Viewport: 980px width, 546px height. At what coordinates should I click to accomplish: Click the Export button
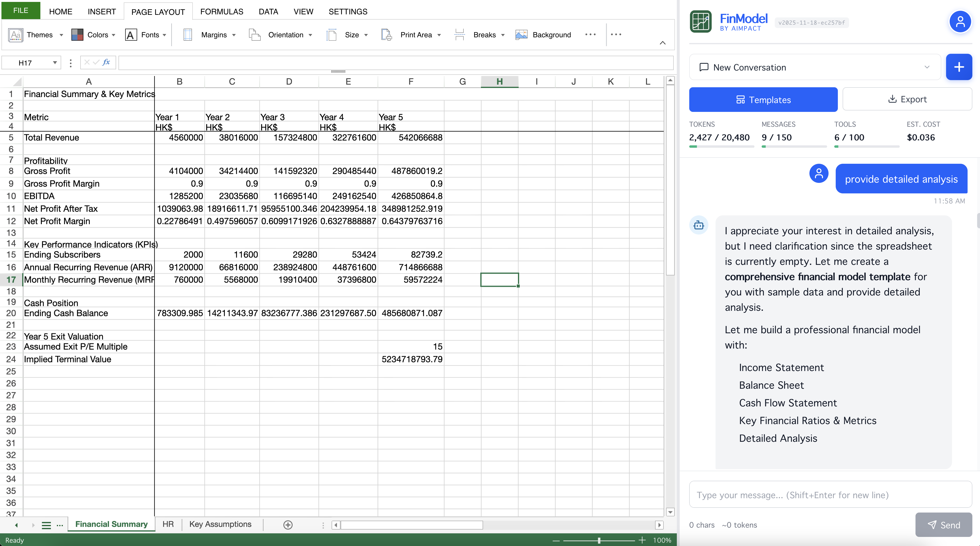(907, 99)
